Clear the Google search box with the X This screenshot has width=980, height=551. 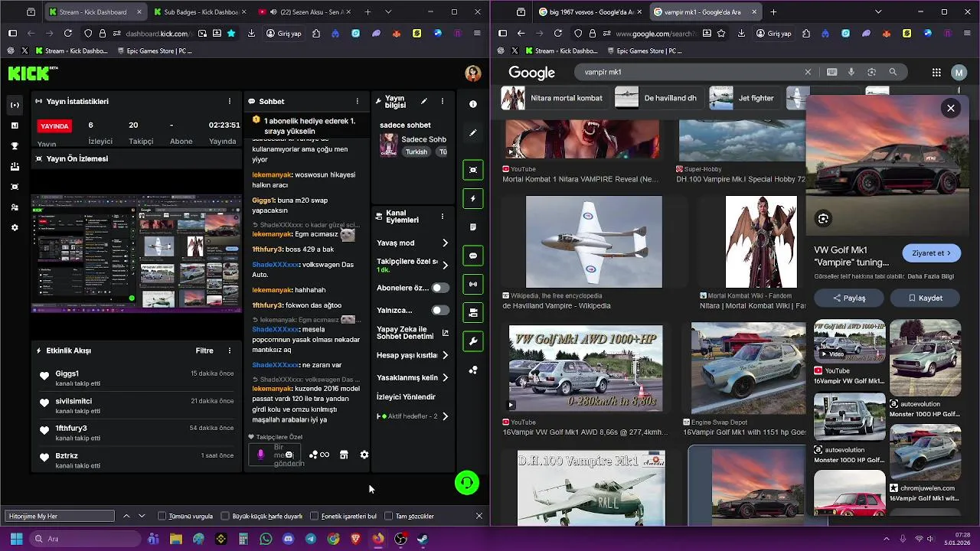(808, 72)
